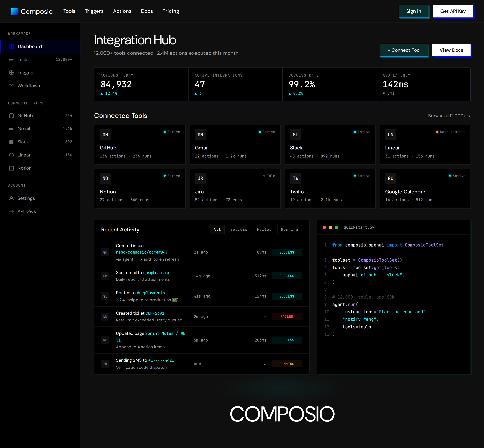
Task: Filter Recent Activity by Success
Action: (239, 229)
